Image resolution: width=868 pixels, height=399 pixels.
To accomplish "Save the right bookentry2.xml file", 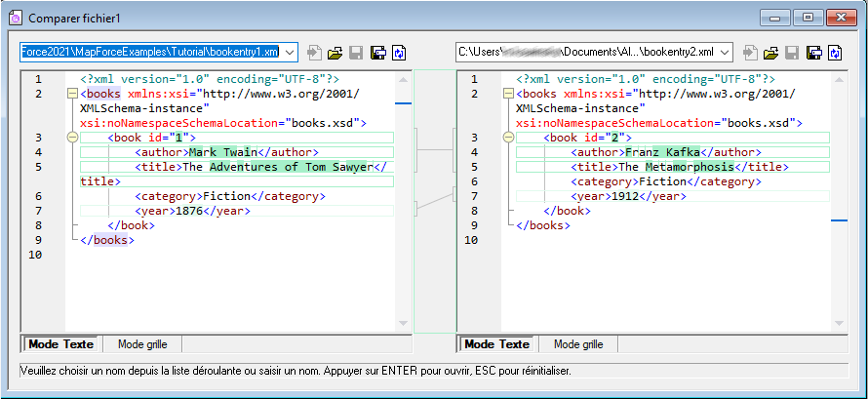I will 792,53.
